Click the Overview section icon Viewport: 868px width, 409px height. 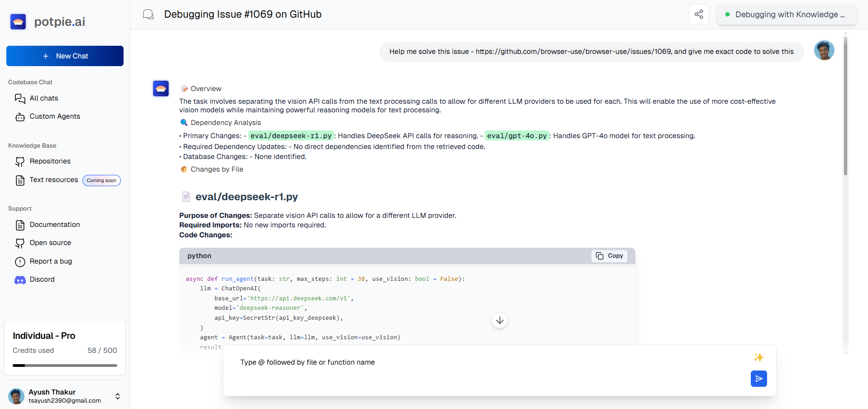[x=184, y=89]
